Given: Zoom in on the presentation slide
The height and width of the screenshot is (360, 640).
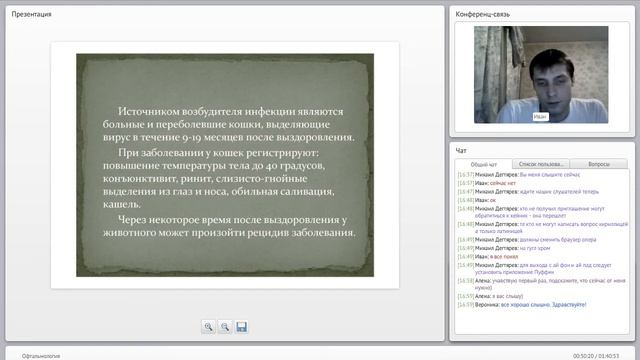Looking at the screenshot, I should pos(208,327).
